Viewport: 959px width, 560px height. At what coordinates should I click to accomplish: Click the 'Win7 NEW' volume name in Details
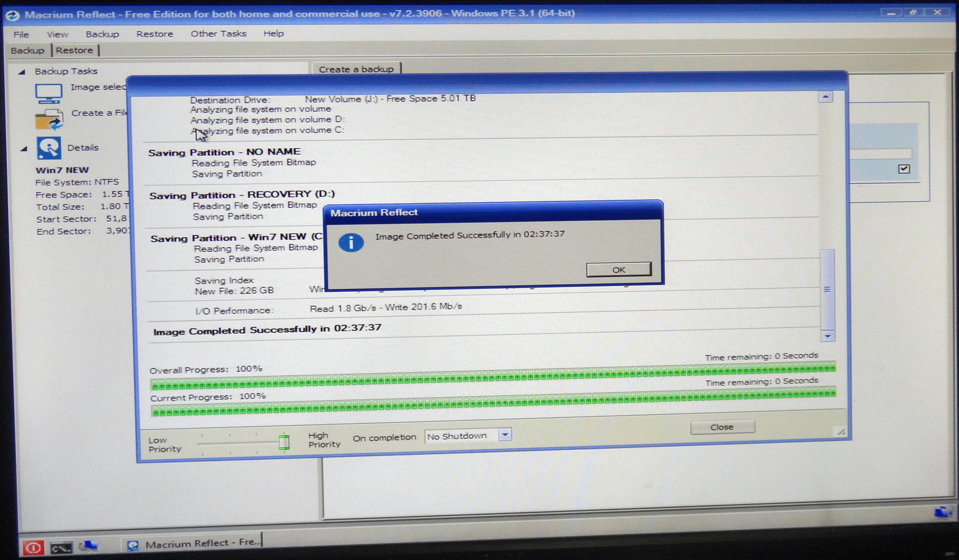(62, 170)
